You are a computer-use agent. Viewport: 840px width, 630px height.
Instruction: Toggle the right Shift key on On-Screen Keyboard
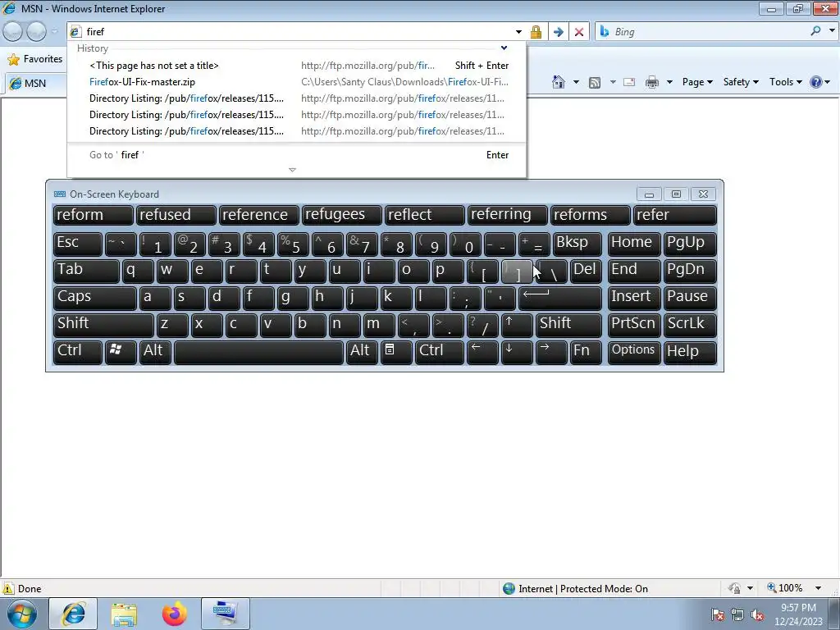pyautogui.click(x=568, y=325)
